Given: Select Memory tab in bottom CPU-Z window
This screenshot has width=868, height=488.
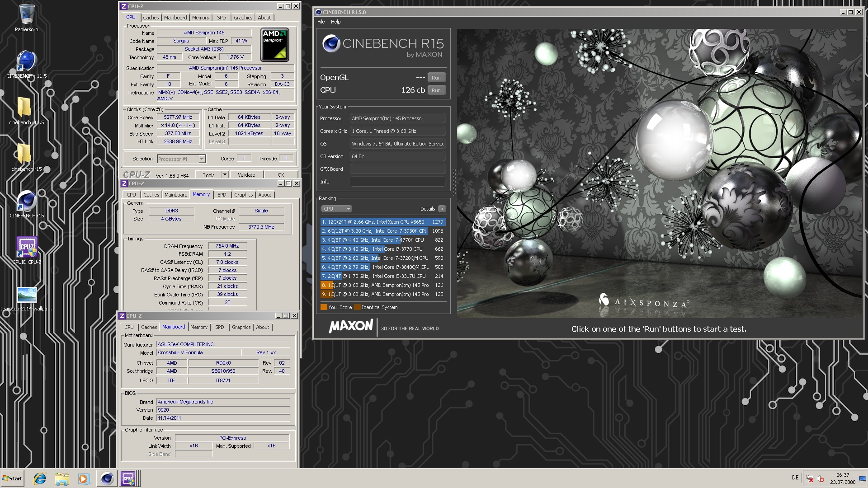Looking at the screenshot, I should pos(199,327).
